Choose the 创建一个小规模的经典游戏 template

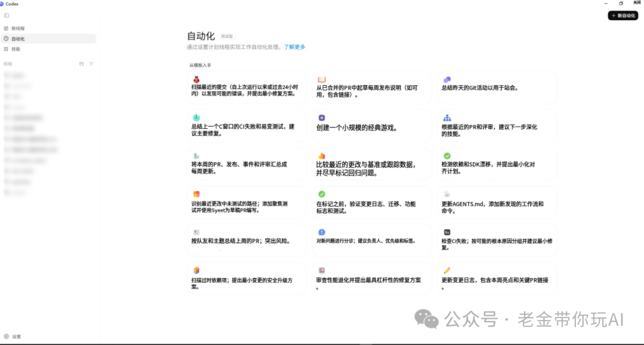coord(371,126)
